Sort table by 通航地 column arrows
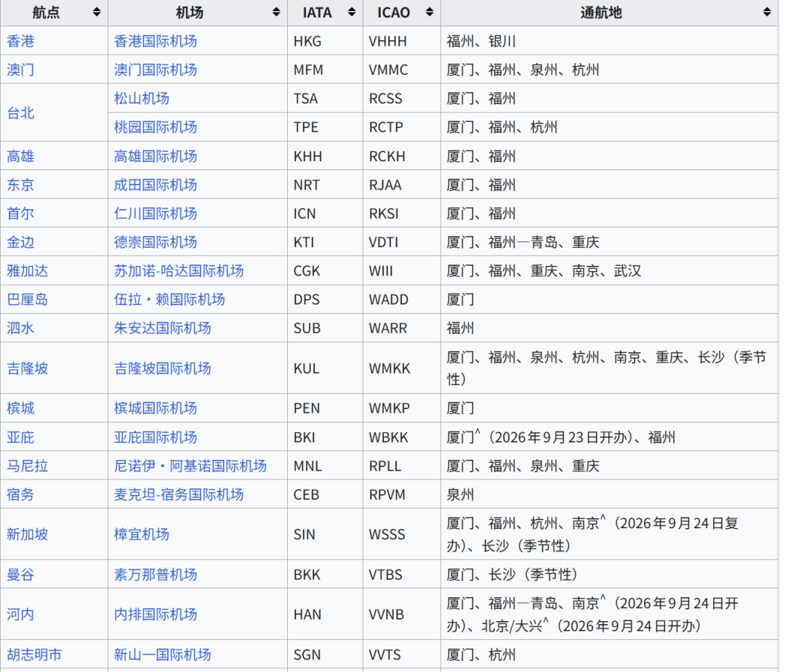Screen dimensions: 785x672 coord(767,12)
